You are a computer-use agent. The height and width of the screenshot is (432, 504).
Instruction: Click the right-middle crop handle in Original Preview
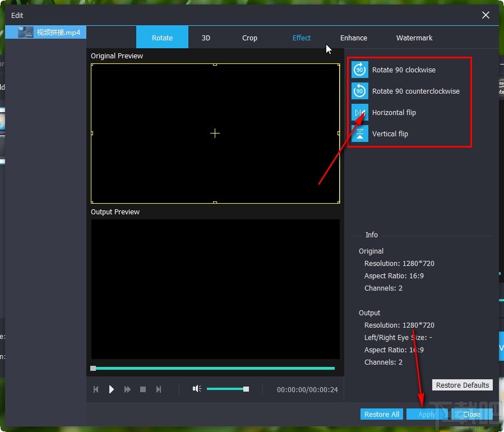[339, 133]
